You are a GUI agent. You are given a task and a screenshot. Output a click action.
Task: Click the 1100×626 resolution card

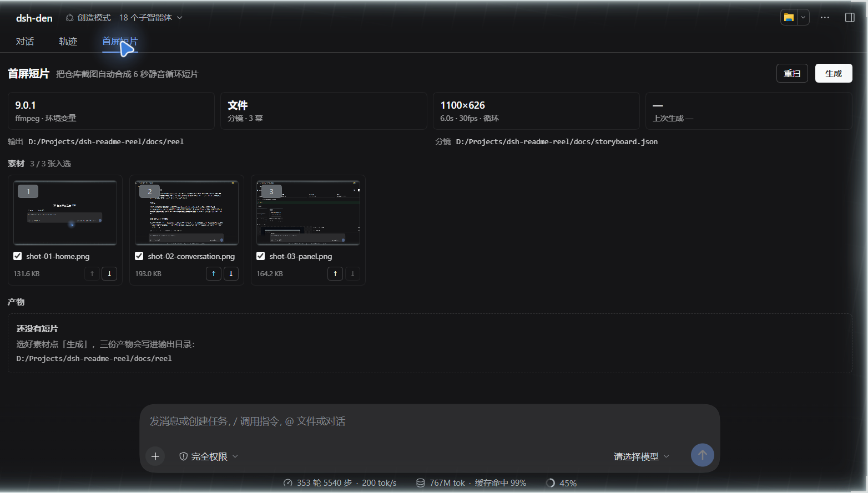536,111
